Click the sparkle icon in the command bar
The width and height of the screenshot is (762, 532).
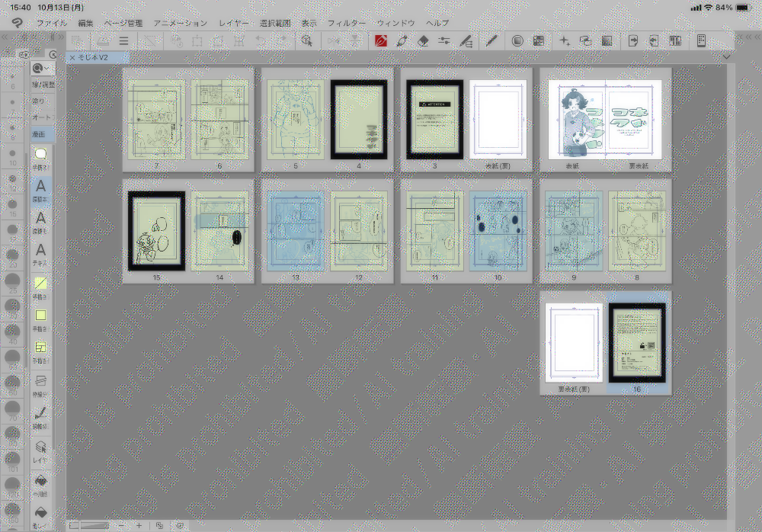pyautogui.click(x=565, y=41)
